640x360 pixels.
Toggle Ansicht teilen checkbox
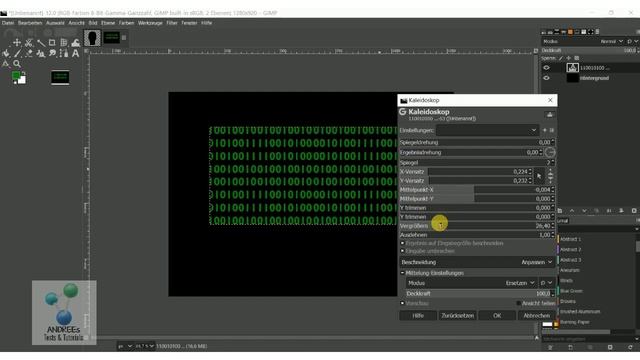click(518, 303)
